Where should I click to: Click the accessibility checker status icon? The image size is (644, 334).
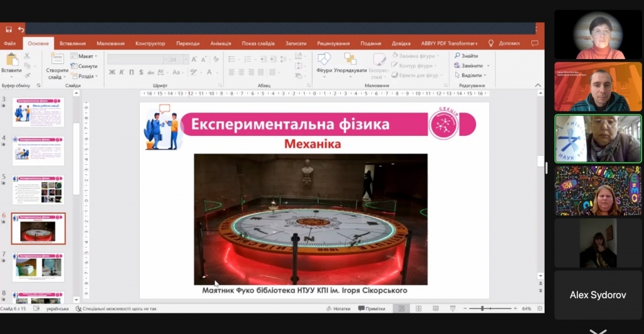pyautogui.click(x=79, y=309)
